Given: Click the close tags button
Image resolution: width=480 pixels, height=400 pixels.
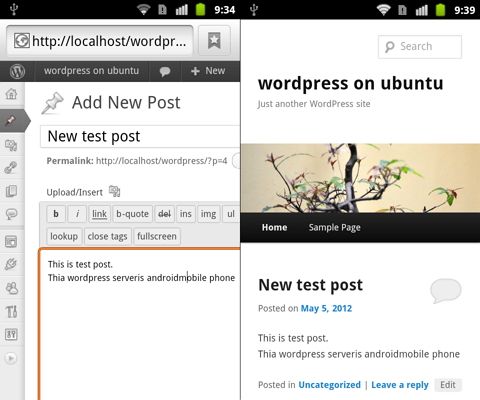Looking at the screenshot, I should point(107,236).
